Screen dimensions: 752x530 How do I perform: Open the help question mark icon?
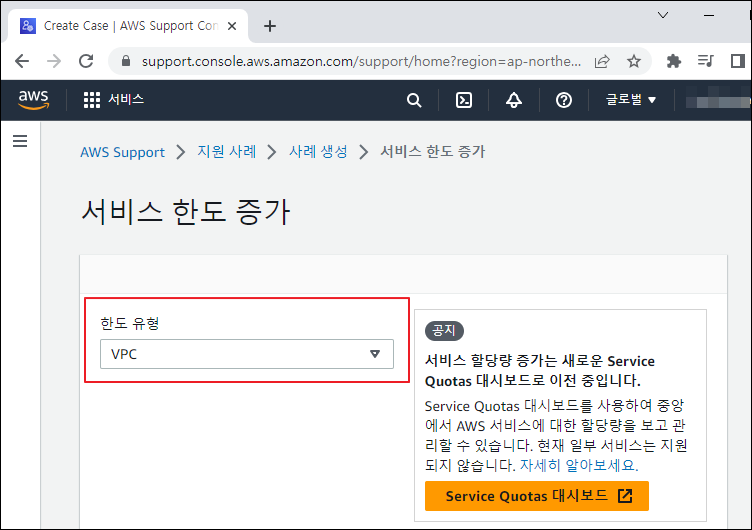[564, 100]
